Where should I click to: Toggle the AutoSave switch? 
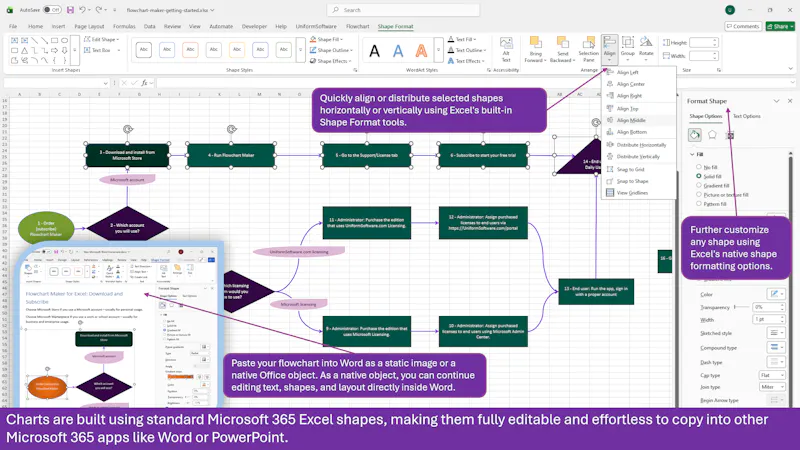pos(52,10)
